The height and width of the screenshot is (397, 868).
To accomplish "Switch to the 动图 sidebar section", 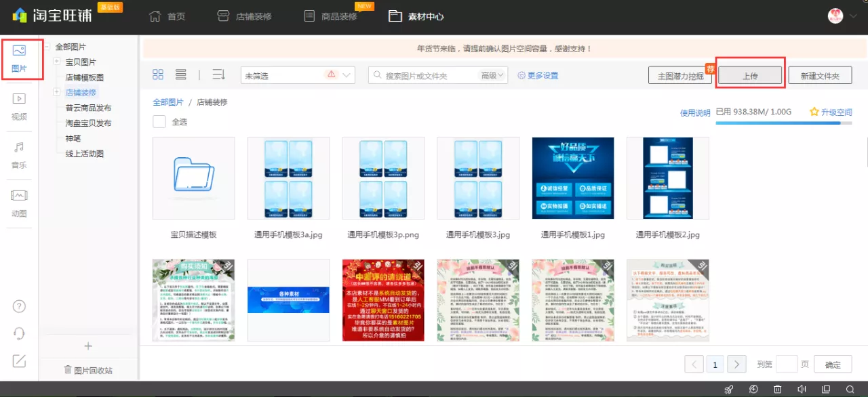I will pyautogui.click(x=19, y=201).
